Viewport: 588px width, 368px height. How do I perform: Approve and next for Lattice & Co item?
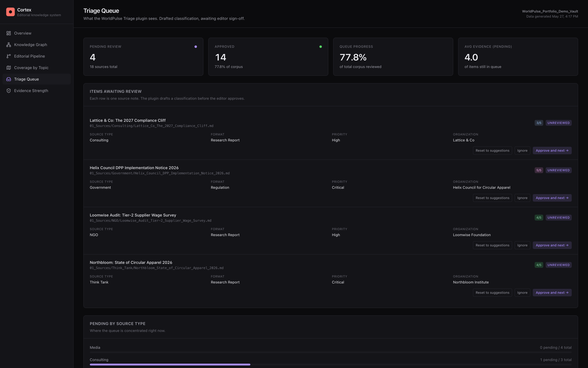click(x=552, y=151)
